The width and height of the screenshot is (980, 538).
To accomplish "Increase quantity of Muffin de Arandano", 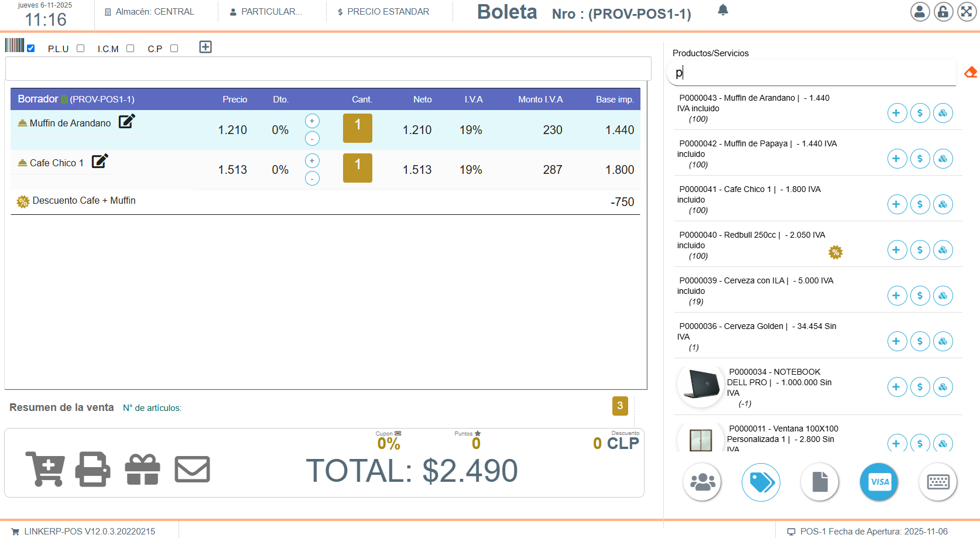I will pos(312,121).
